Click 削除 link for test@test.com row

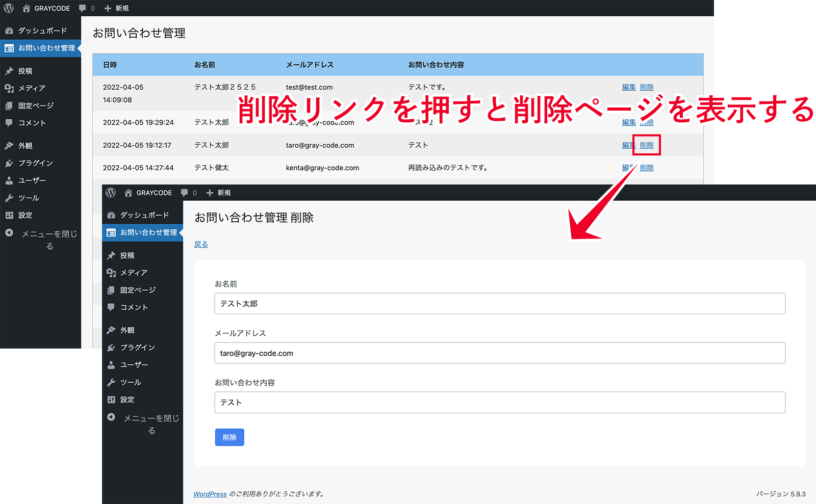tap(647, 87)
